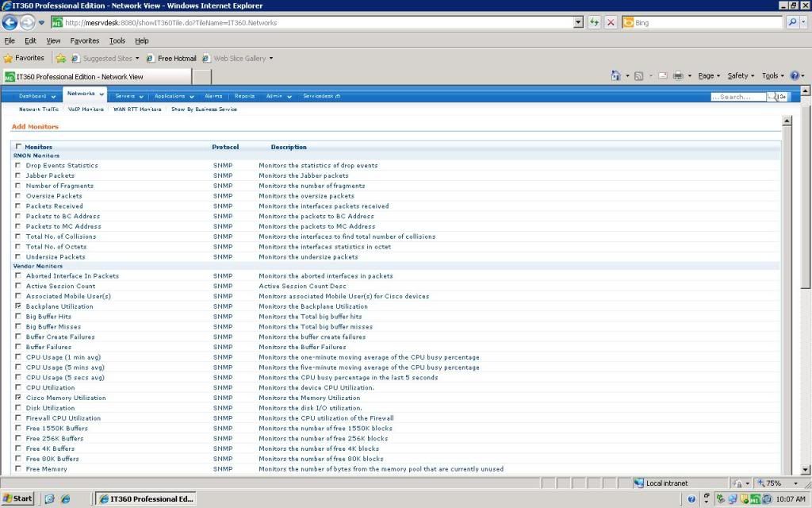Open the IE Home icon

tap(615, 75)
